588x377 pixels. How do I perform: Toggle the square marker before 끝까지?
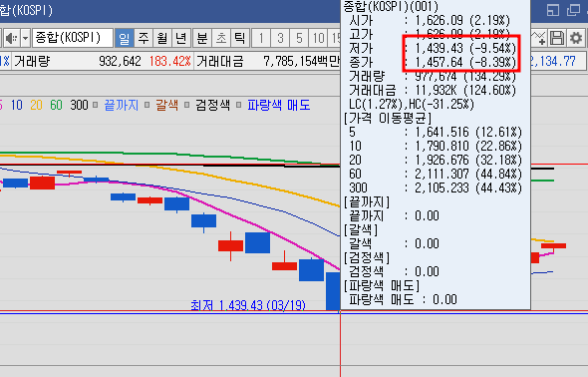(x=96, y=105)
